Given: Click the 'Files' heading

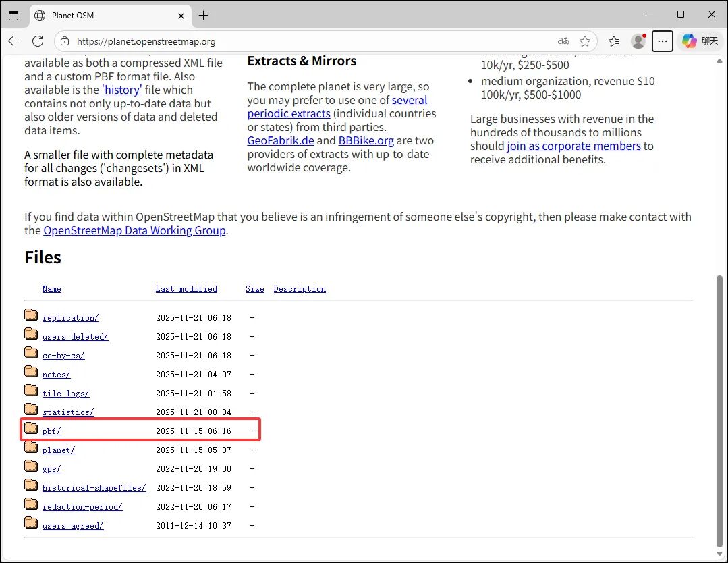Looking at the screenshot, I should (x=43, y=257).
